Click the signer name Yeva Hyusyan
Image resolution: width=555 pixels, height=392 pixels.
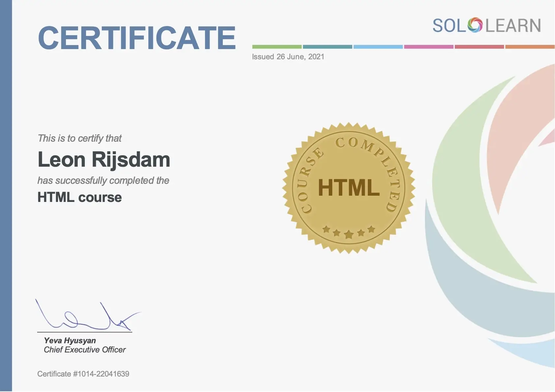pos(70,341)
